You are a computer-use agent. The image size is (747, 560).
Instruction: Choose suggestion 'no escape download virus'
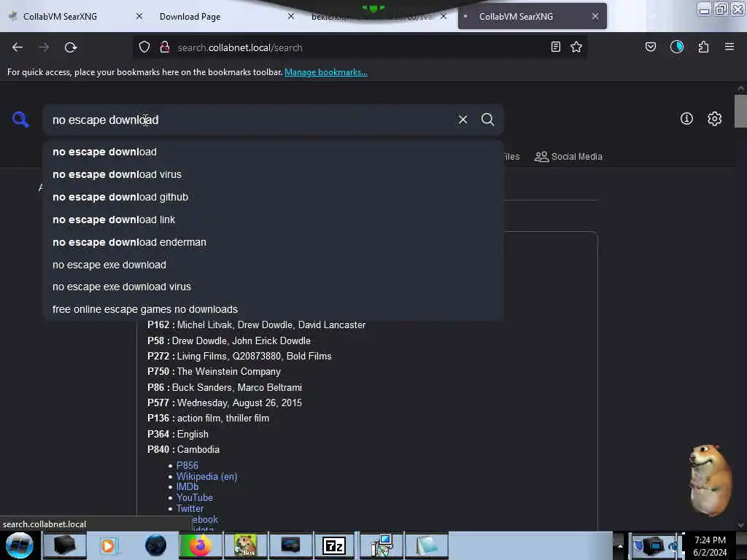click(x=117, y=174)
